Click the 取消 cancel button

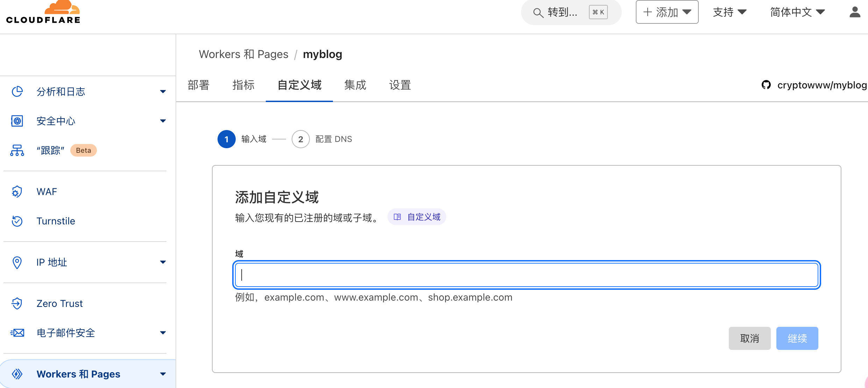click(749, 338)
